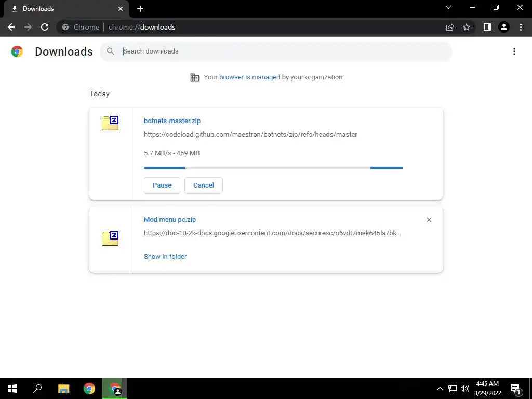Remove Mod menu pc.zip from list

click(429, 220)
